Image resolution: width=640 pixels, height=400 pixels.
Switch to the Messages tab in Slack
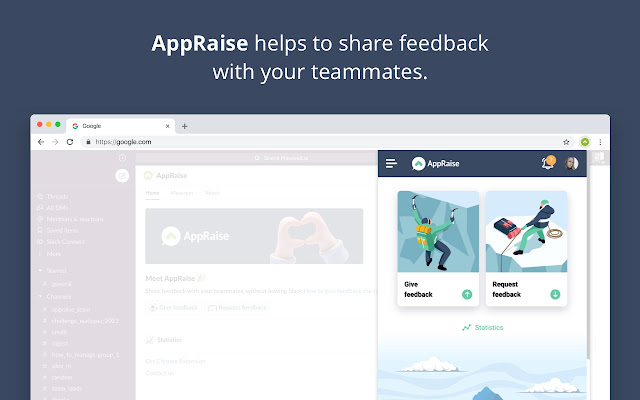pos(182,193)
